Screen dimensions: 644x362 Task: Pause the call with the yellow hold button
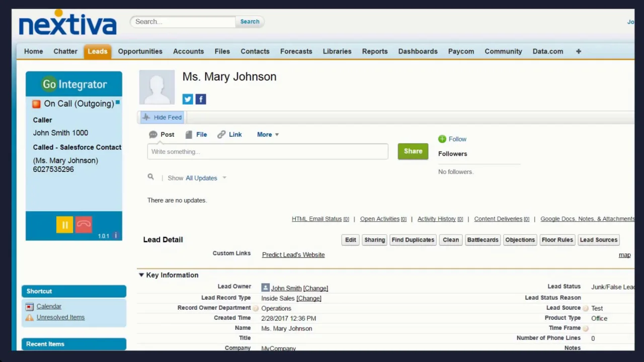[x=65, y=225]
